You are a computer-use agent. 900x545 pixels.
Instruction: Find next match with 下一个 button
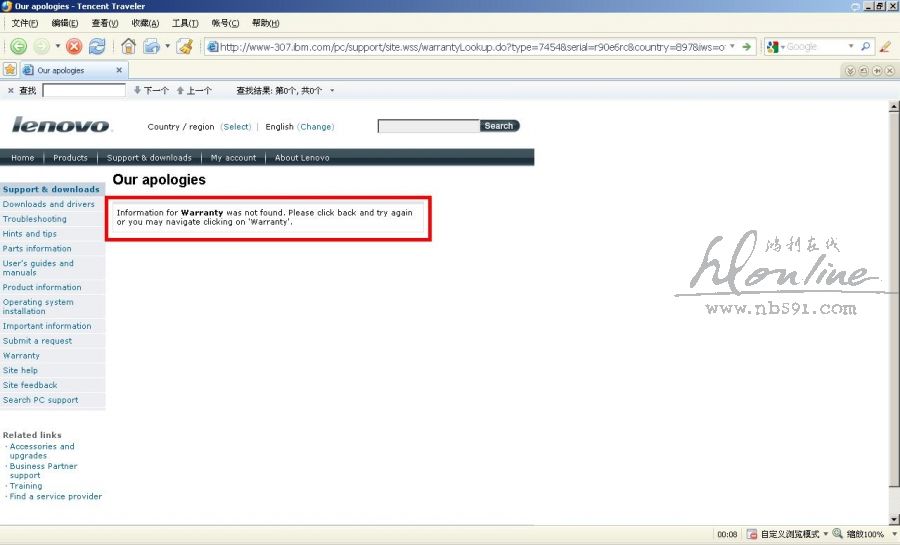[151, 91]
